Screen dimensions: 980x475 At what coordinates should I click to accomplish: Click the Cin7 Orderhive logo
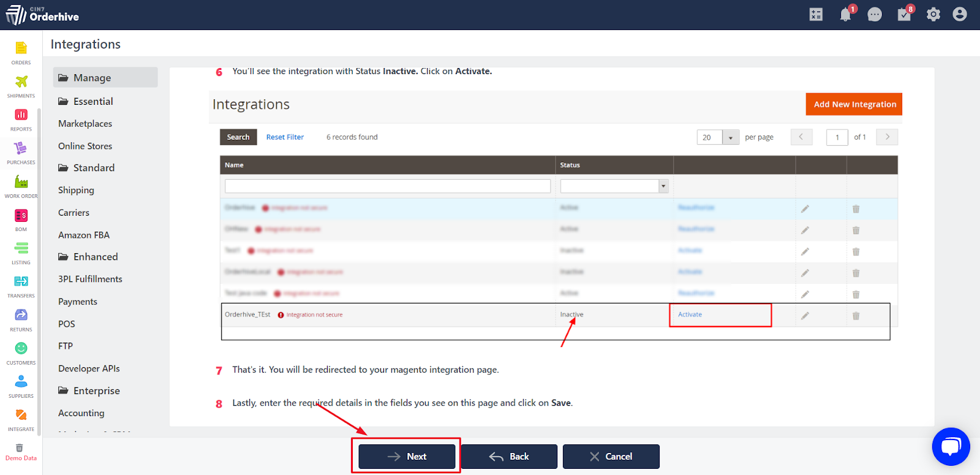pyautogui.click(x=43, y=15)
